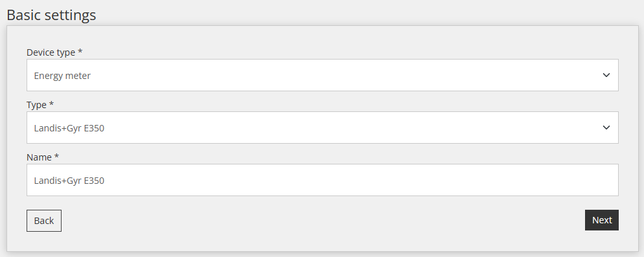Open the Type dropdown showing Landis+Gyr E350
The height and width of the screenshot is (257, 644).
click(323, 128)
